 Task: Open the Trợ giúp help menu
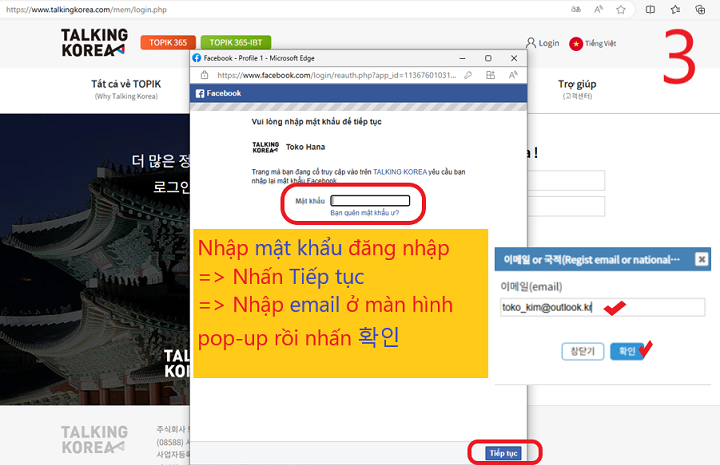pyautogui.click(x=577, y=89)
